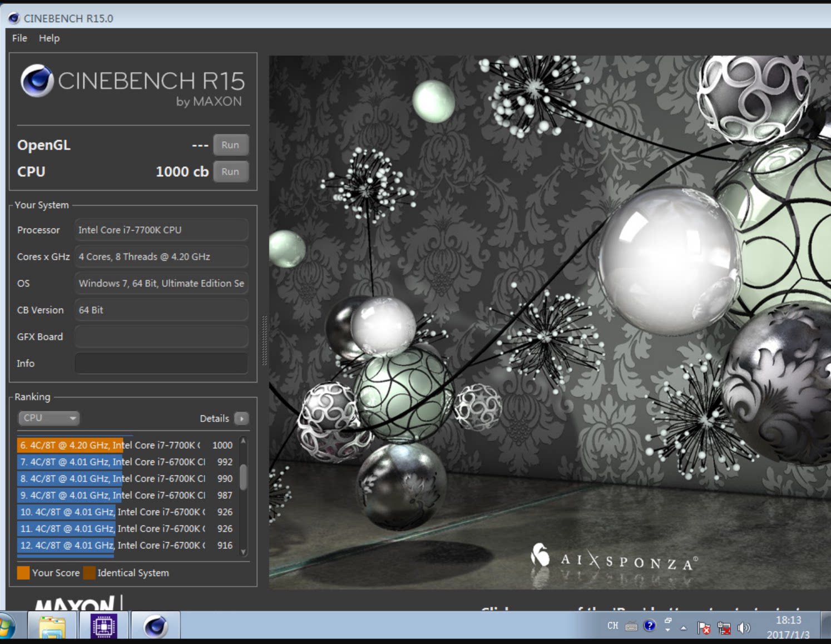Click the OpenGL score placeholder dashes
This screenshot has height=644, width=831.
click(200, 145)
